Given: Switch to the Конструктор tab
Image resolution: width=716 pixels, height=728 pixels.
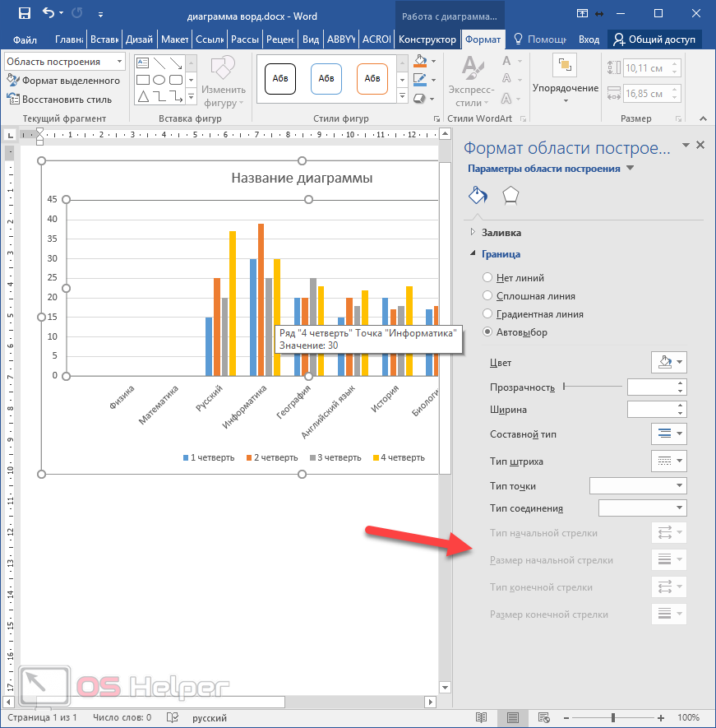Looking at the screenshot, I should pyautogui.click(x=427, y=39).
